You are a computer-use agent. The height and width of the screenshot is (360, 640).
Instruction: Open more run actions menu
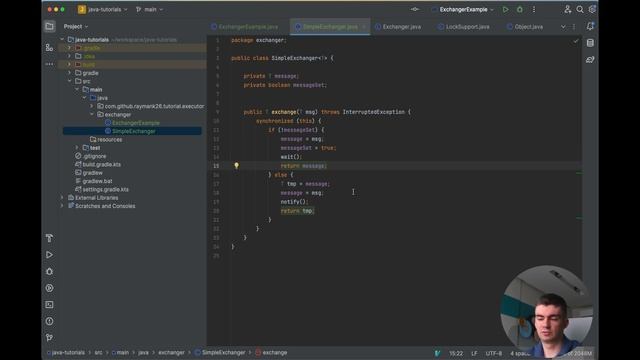pos(534,9)
